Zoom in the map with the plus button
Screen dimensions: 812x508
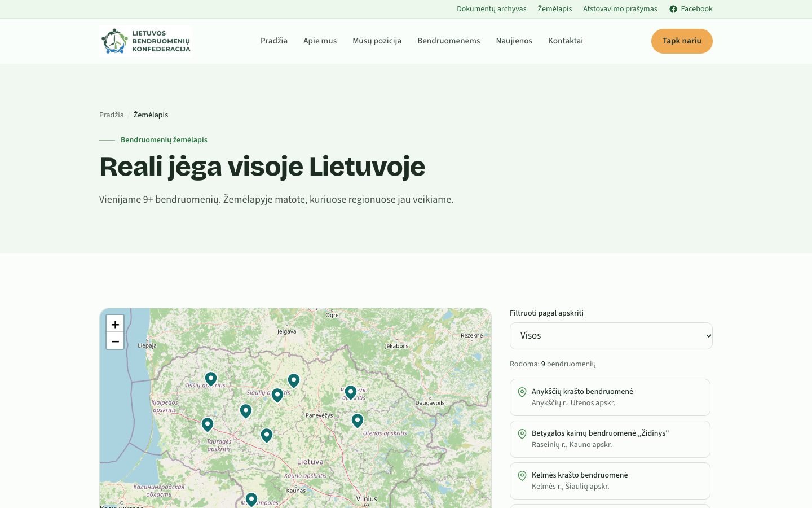coord(115,324)
